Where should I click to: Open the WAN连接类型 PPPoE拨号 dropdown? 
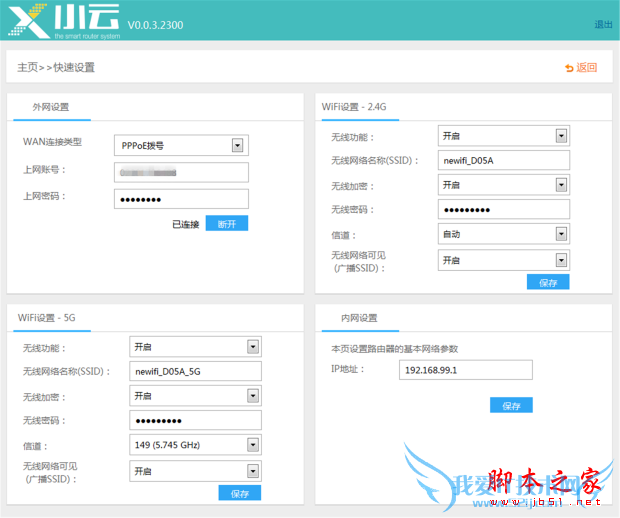click(x=181, y=146)
